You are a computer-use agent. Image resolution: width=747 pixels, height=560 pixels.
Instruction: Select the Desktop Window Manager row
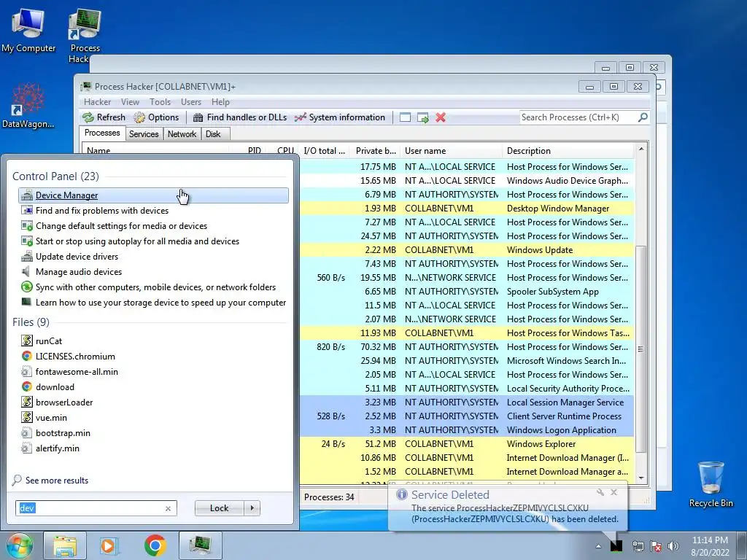coord(467,208)
